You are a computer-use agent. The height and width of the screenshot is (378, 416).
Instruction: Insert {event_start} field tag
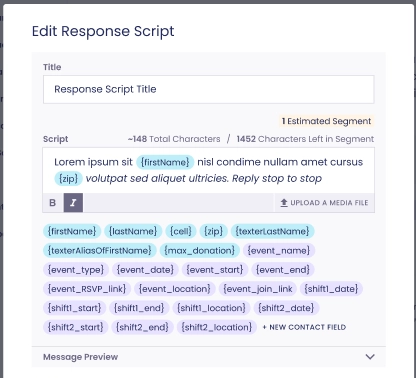[x=215, y=269]
